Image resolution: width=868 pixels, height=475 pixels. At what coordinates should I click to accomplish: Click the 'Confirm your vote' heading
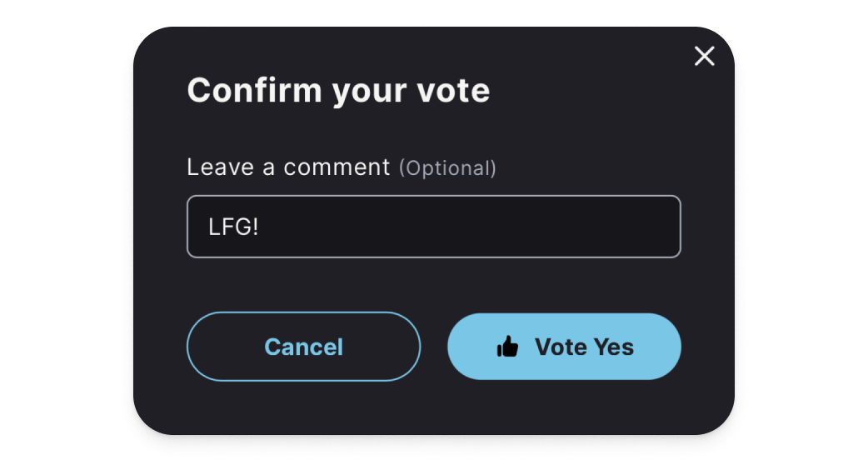(x=338, y=90)
